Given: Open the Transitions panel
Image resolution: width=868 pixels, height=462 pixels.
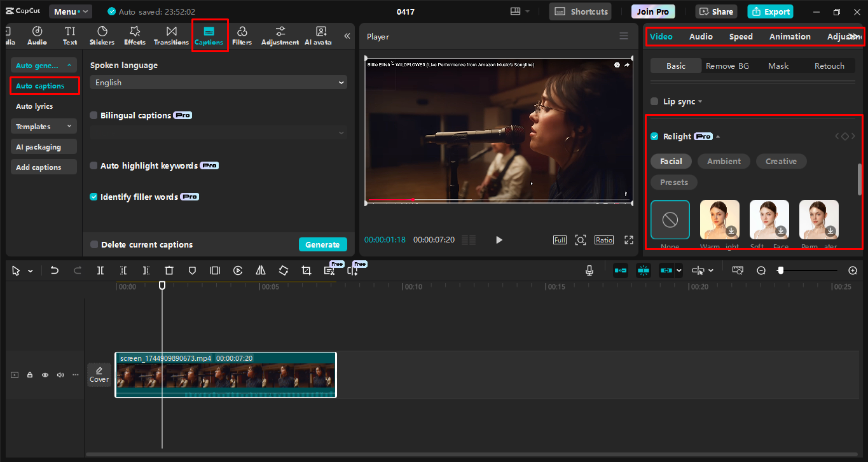Looking at the screenshot, I should [171, 36].
